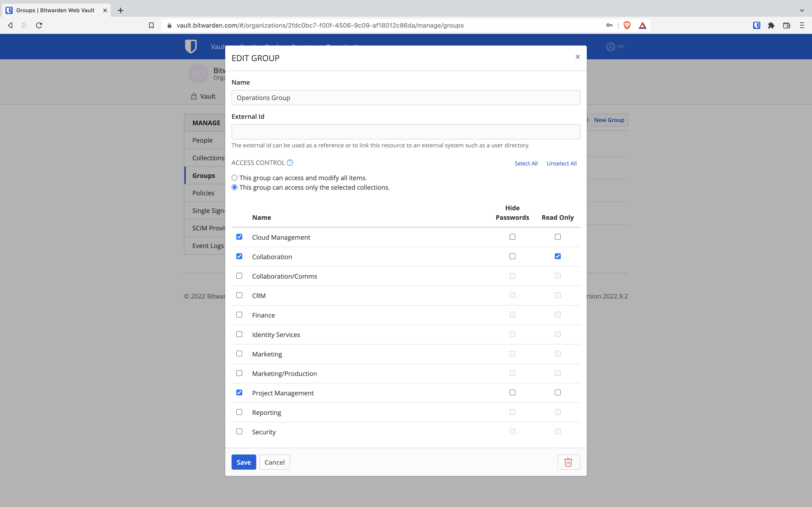Open the Bitwarden extension icon in toolbar
This screenshot has width=812, height=507.
point(756,26)
